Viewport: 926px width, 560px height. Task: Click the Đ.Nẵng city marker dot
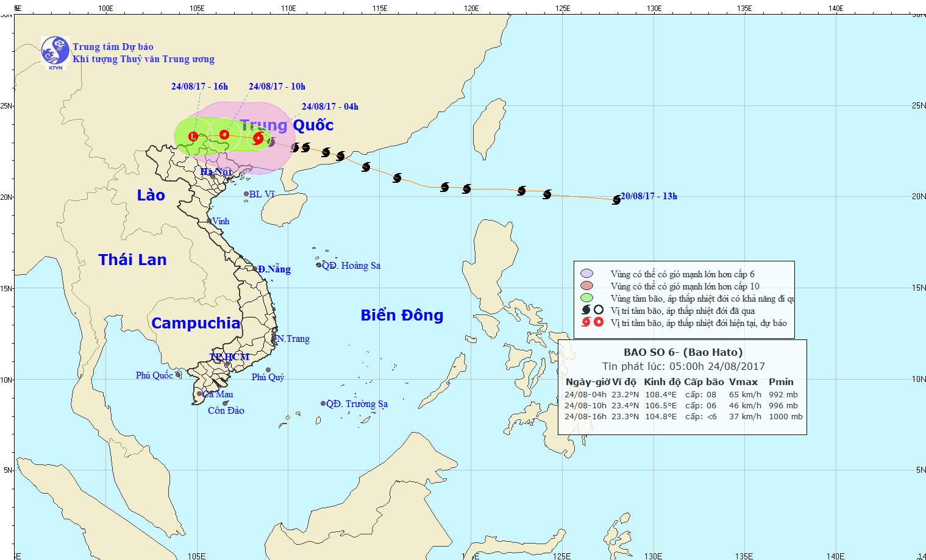[x=255, y=269]
